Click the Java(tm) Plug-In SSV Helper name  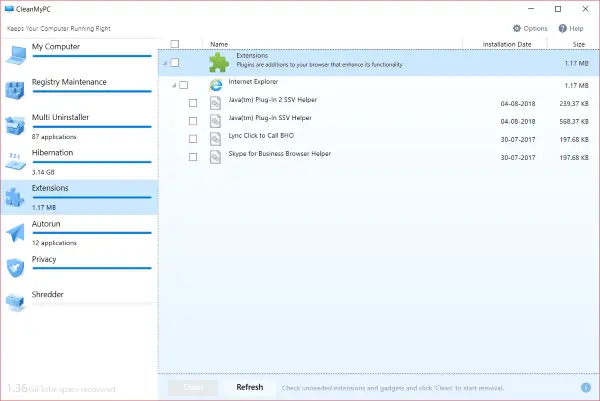(270, 117)
